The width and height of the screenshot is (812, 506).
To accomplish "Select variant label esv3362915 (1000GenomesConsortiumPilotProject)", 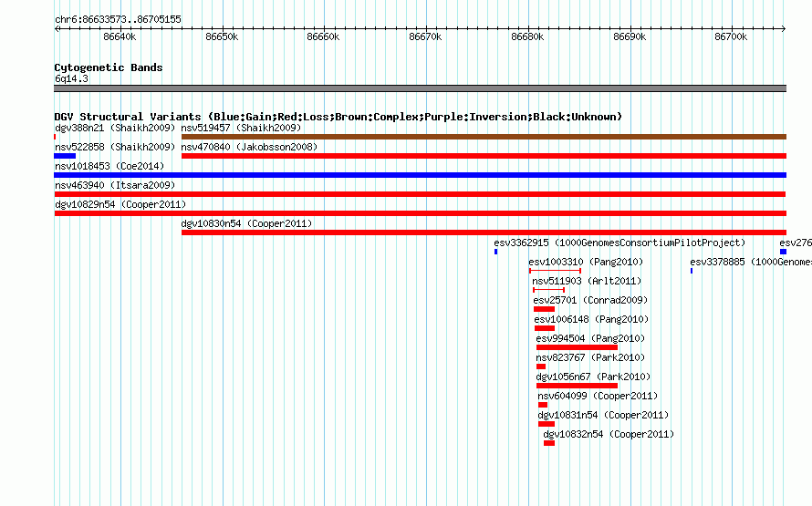I will coord(619,243).
